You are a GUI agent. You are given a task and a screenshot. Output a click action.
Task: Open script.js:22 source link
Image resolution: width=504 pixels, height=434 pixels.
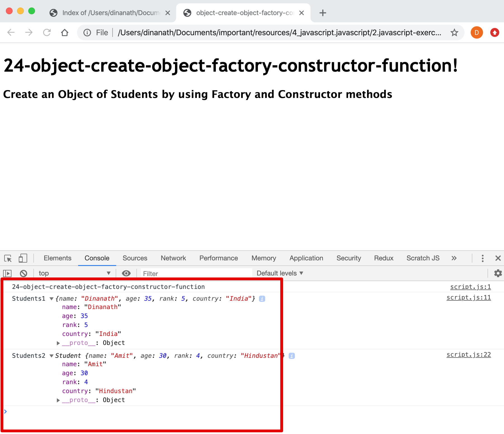[x=468, y=355]
